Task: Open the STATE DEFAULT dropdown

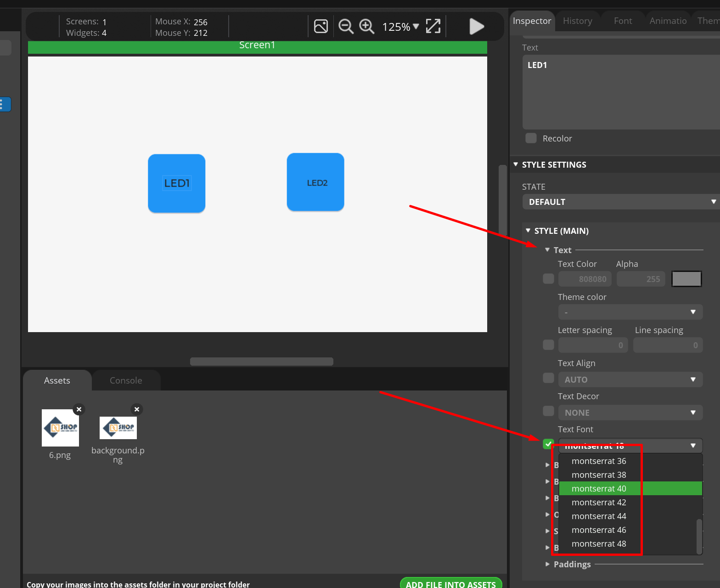Action: 621,202
